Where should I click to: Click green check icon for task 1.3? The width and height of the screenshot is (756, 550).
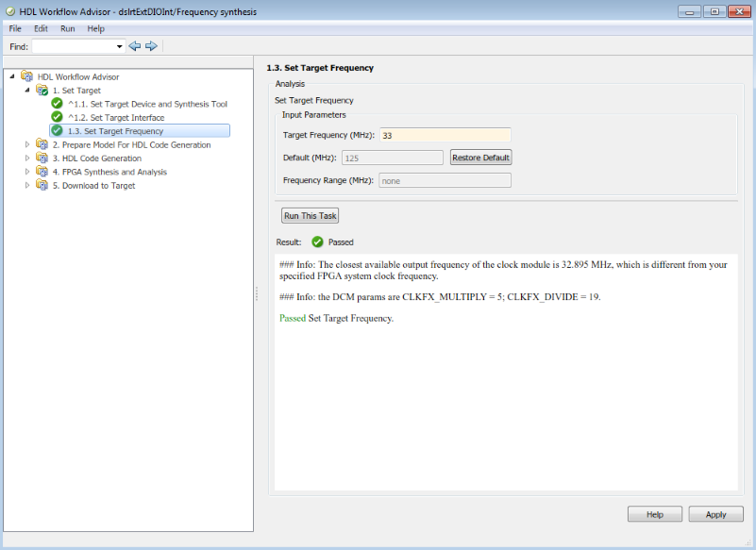57,130
